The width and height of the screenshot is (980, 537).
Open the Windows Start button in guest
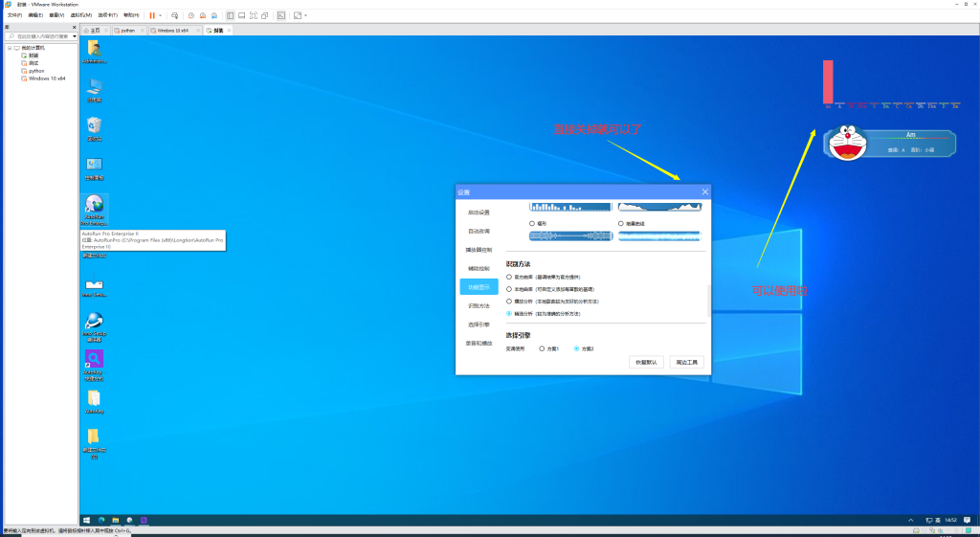click(87, 520)
